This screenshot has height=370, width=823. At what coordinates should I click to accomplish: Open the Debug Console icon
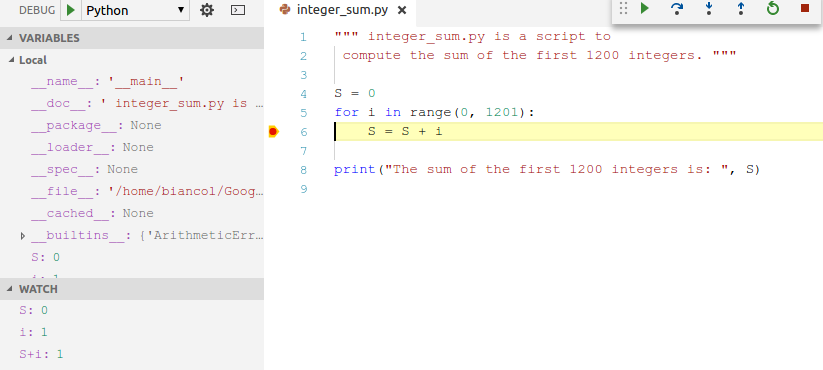[x=238, y=10]
